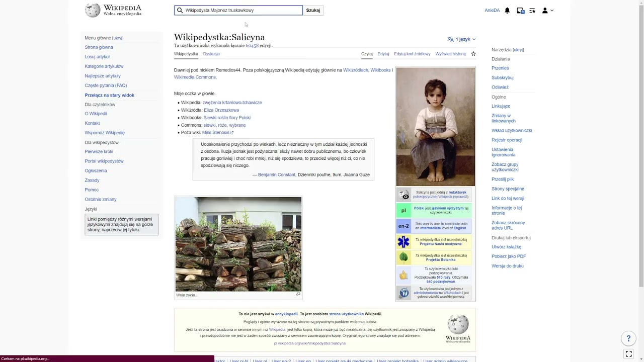Open the AnieDA user page link

pos(492,11)
